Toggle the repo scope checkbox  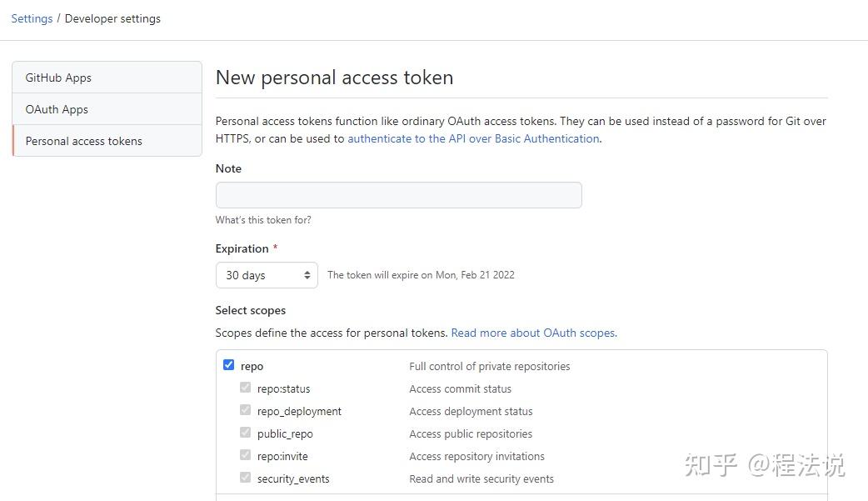point(228,364)
